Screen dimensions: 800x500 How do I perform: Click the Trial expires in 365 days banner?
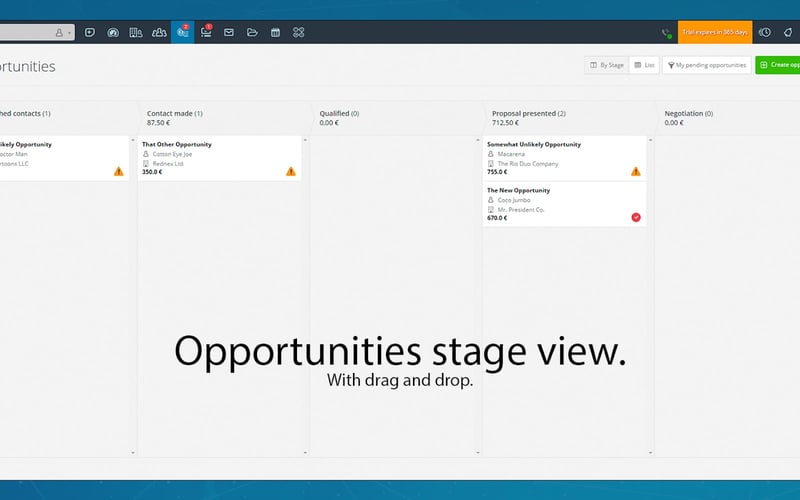(x=715, y=32)
